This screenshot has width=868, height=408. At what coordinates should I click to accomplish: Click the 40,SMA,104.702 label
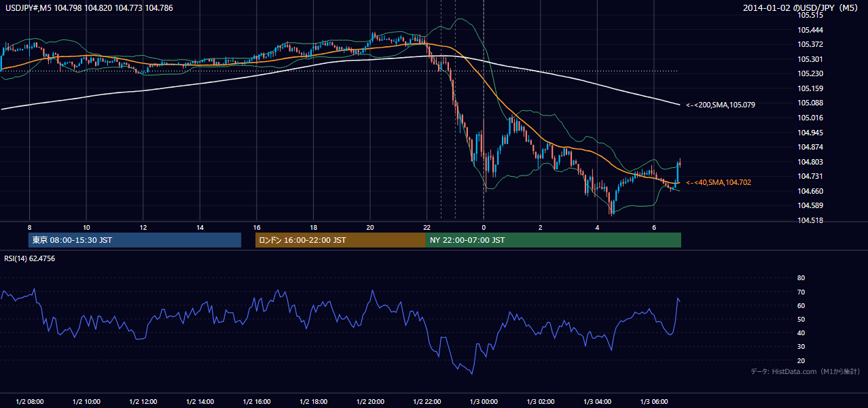[719, 182]
